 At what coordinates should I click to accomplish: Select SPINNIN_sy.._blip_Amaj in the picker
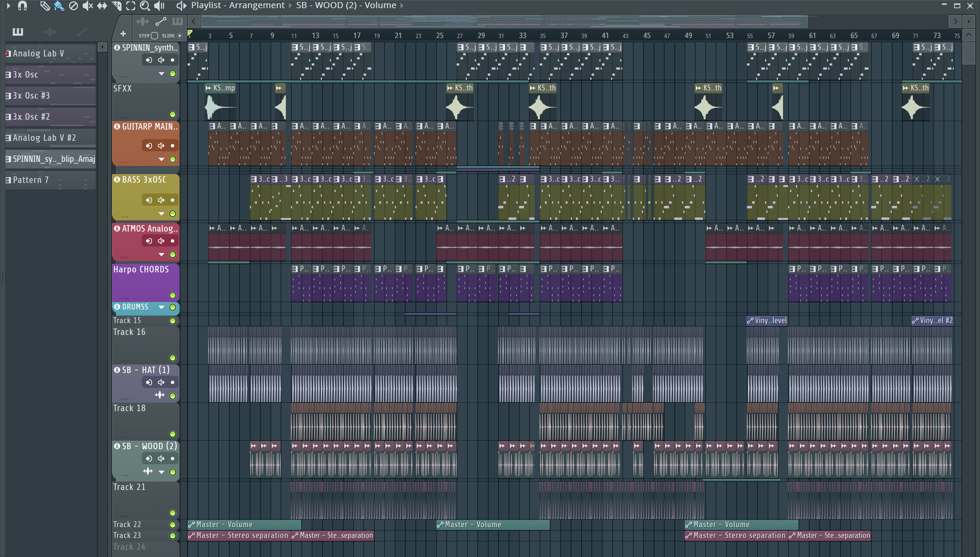(x=50, y=159)
